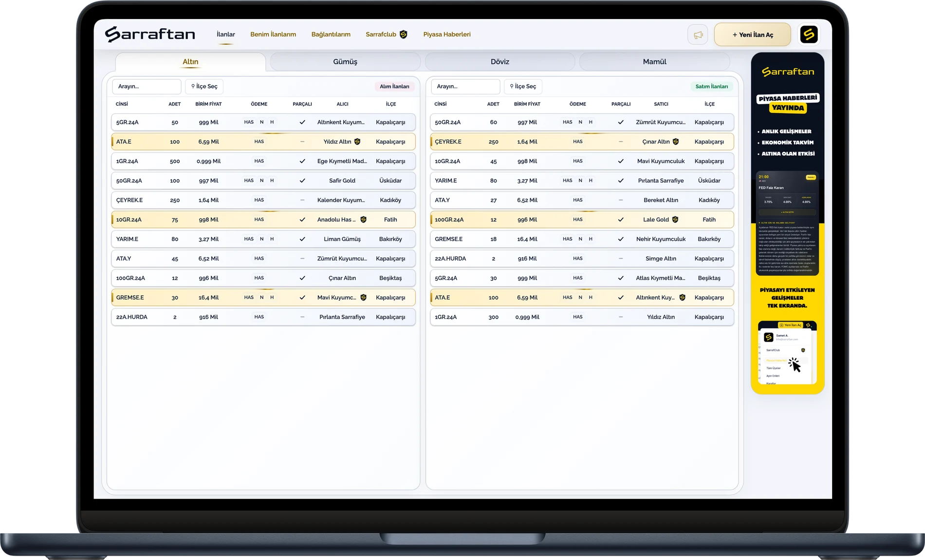Click the BİRİM FİYAT column header in buy panel

point(208,104)
